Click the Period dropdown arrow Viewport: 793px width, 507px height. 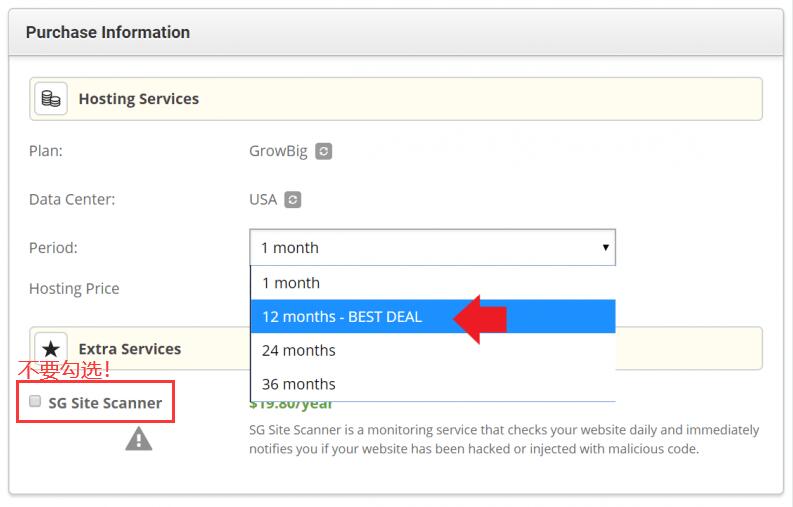(x=605, y=247)
